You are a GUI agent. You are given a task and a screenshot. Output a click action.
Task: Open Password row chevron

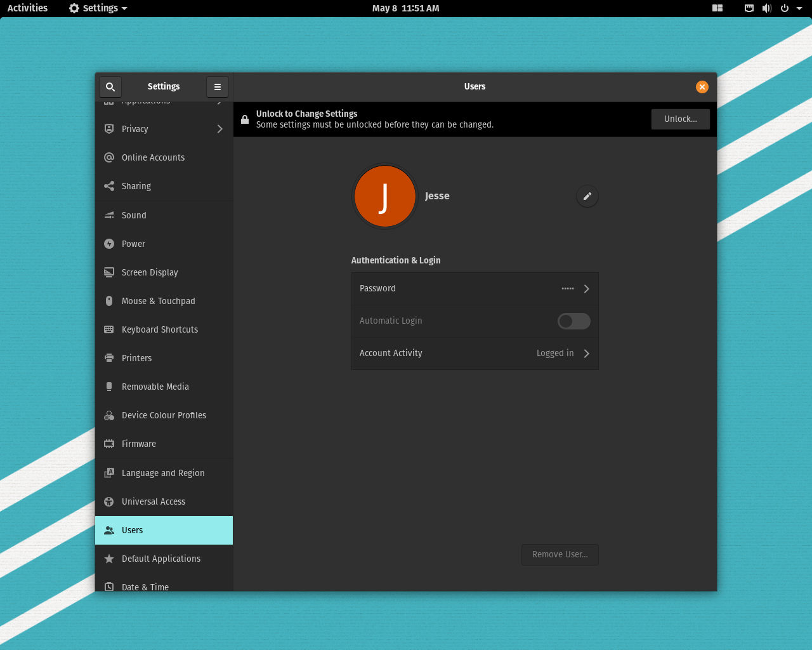click(x=586, y=289)
